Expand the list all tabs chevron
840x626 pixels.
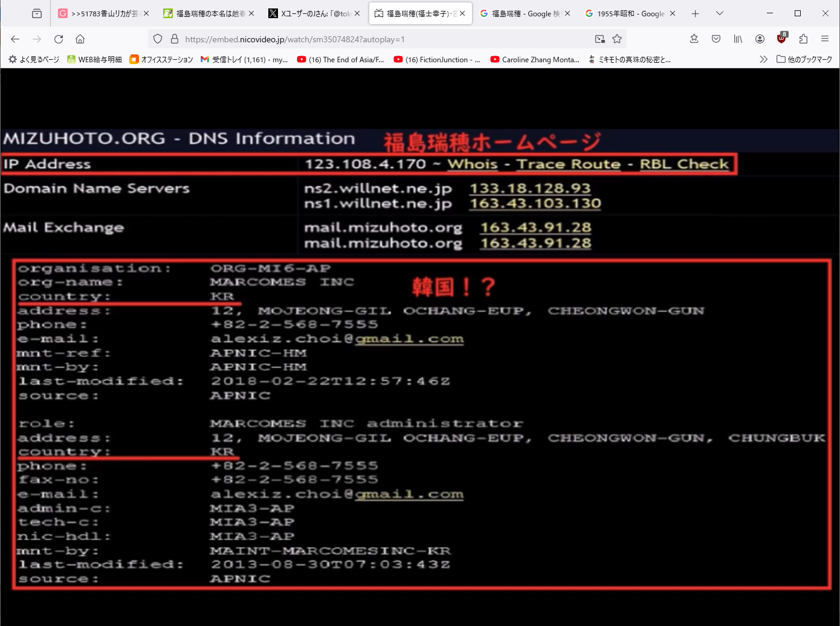[x=719, y=13]
